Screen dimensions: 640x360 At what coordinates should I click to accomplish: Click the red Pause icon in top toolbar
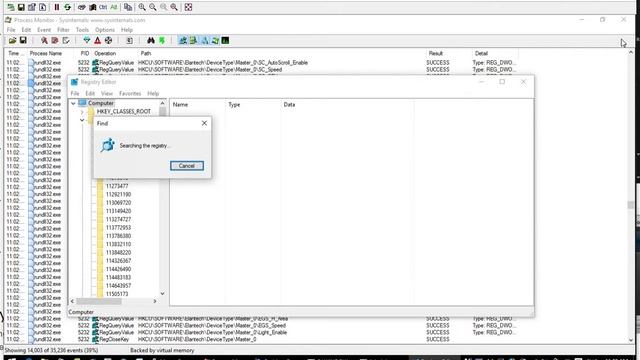tap(57, 7)
